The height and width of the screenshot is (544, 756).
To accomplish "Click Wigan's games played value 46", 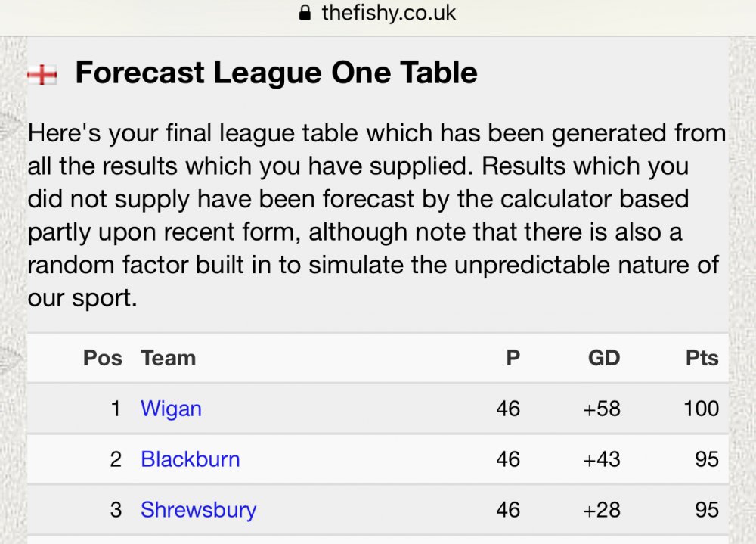I will coord(508,409).
